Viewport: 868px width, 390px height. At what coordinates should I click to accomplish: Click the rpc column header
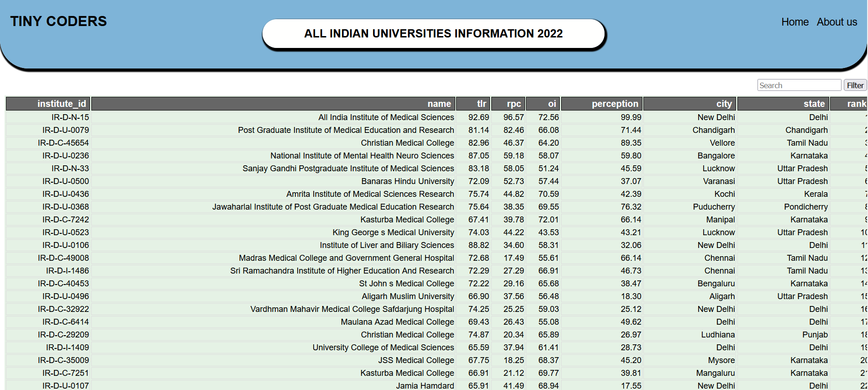[508, 104]
